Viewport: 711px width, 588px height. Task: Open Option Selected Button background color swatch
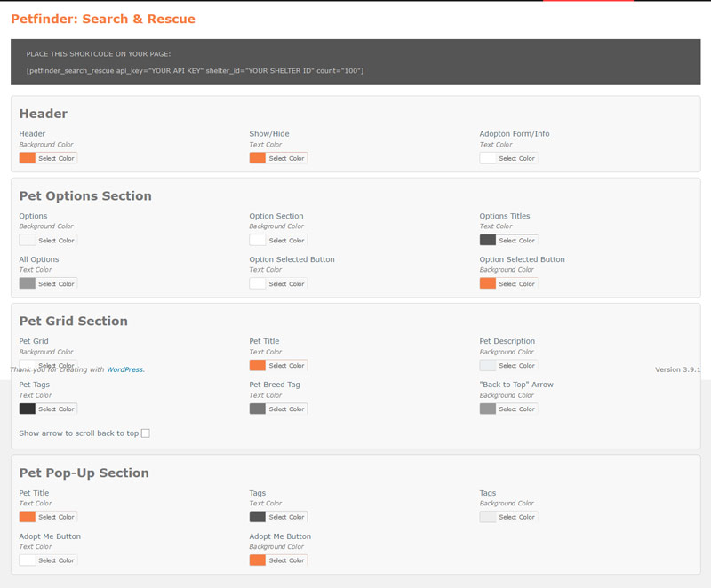pyautogui.click(x=488, y=284)
